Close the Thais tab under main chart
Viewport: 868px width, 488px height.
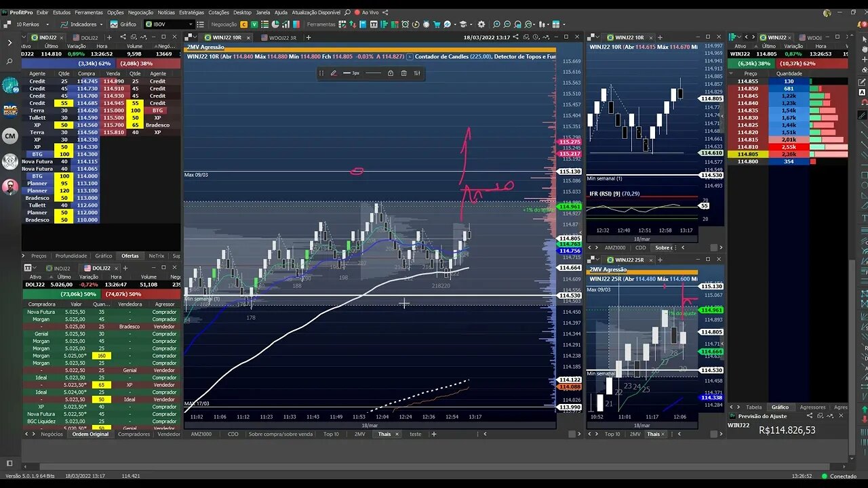[x=397, y=434]
